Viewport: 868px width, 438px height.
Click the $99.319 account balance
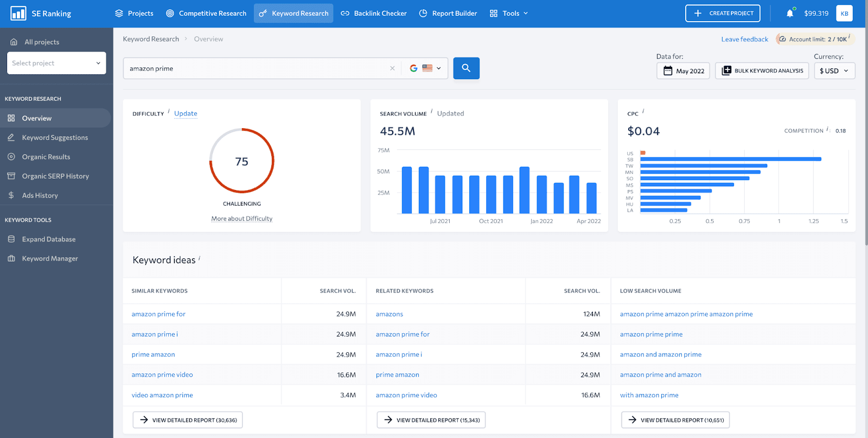tap(816, 13)
